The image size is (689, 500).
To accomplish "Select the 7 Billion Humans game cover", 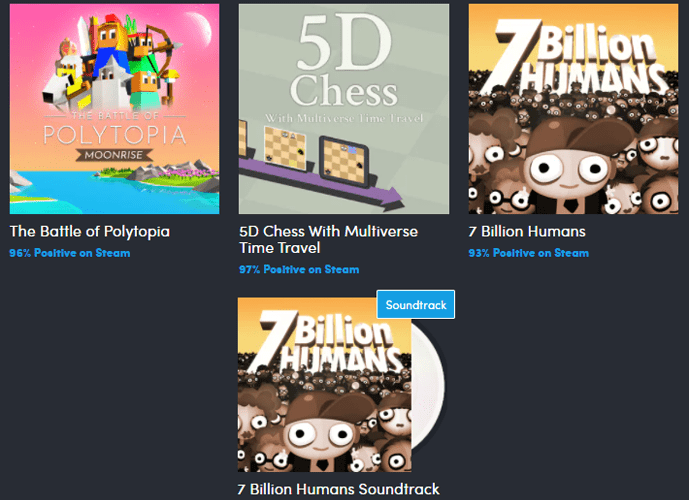I will pyautogui.click(x=573, y=109).
